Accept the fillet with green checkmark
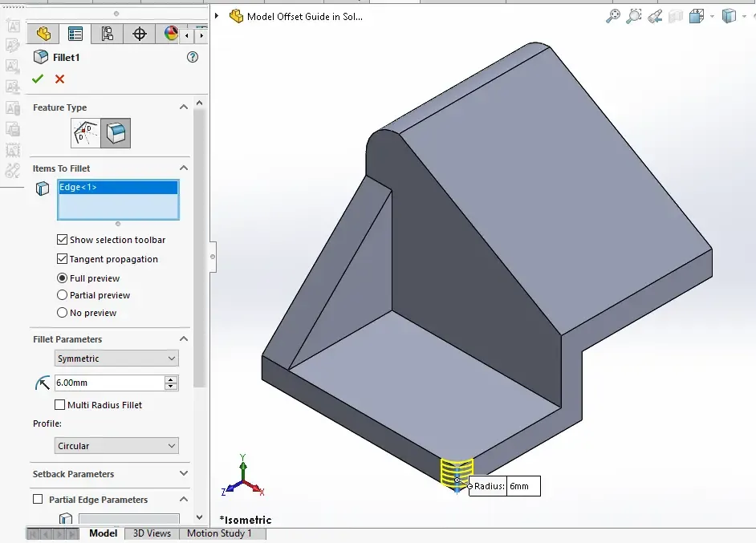 [37, 79]
